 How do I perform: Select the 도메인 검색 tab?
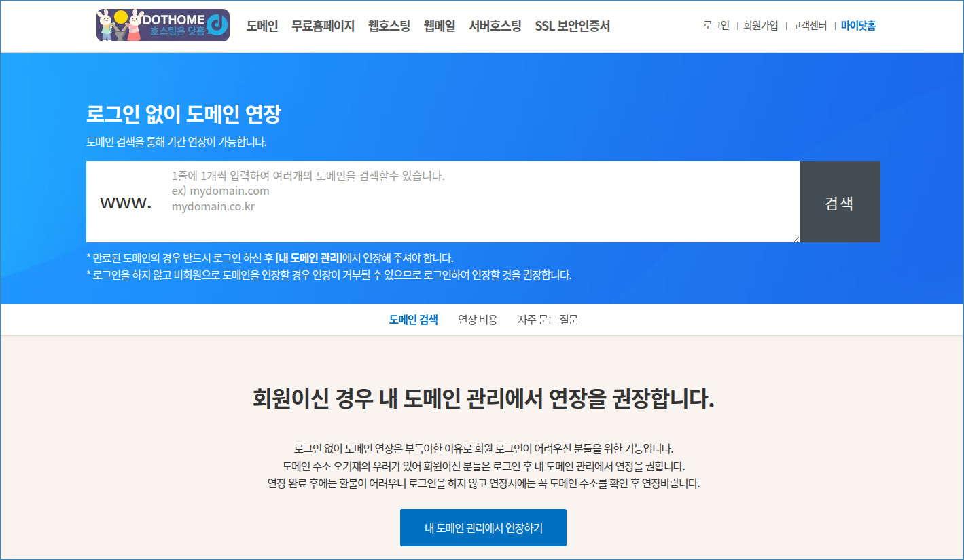tap(413, 320)
